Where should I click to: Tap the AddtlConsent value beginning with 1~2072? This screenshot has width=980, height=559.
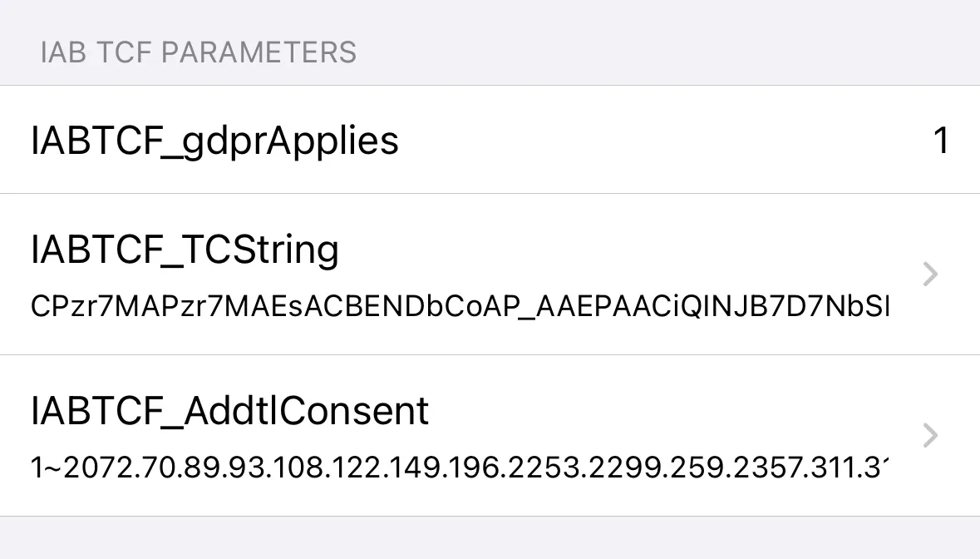pyautogui.click(x=459, y=467)
